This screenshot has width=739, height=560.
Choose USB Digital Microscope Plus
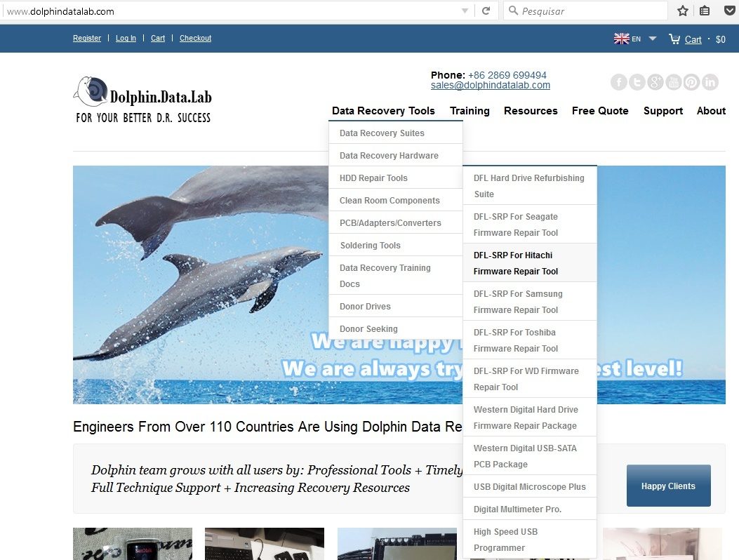pos(530,486)
